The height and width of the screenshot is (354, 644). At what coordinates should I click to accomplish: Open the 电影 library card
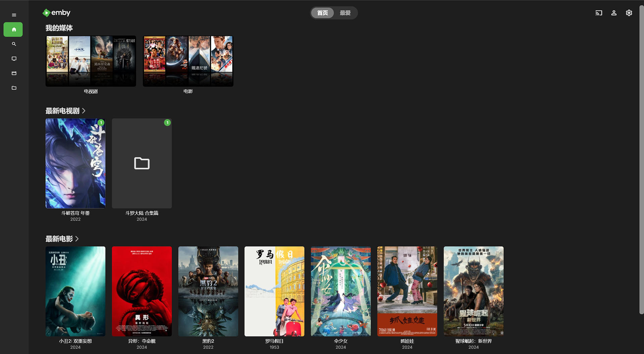tap(188, 61)
